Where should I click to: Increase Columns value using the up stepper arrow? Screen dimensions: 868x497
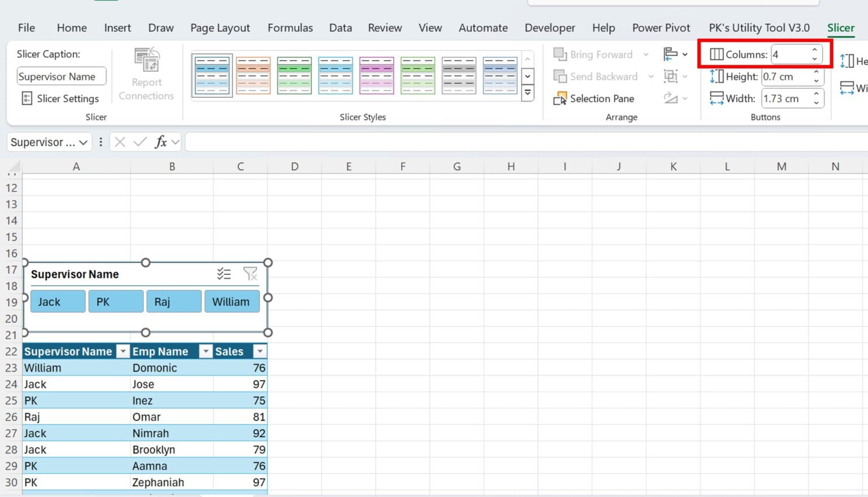click(814, 50)
